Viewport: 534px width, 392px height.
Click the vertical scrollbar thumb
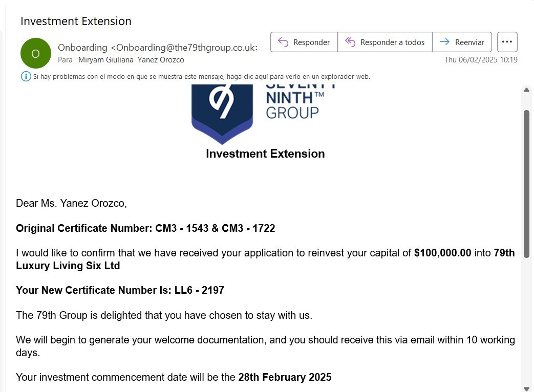526,184
